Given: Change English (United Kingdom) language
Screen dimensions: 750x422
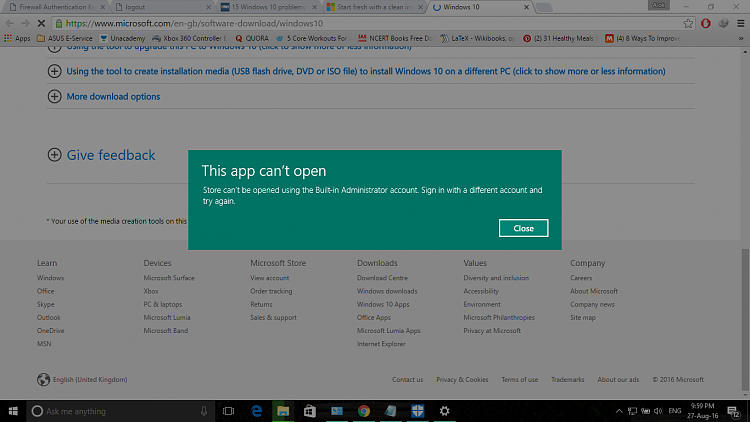Looking at the screenshot, I should (x=90, y=379).
